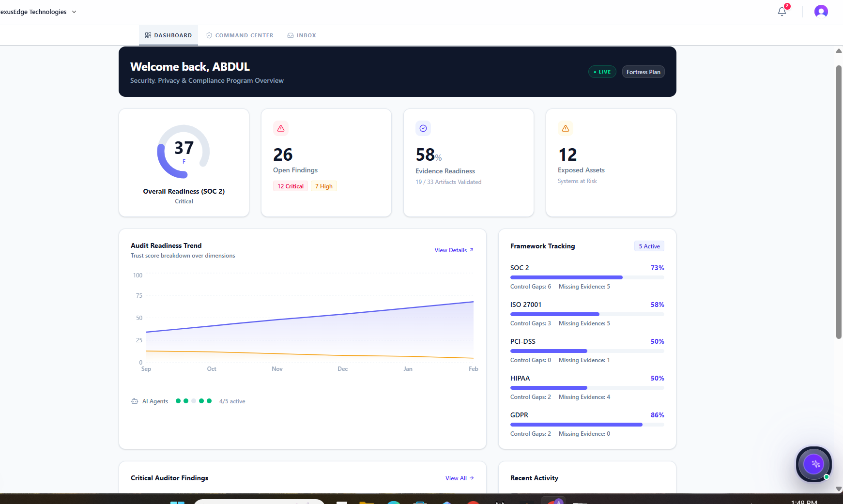Click the checkmark icon above Evidence Readiness
The height and width of the screenshot is (504, 843).
tap(423, 128)
